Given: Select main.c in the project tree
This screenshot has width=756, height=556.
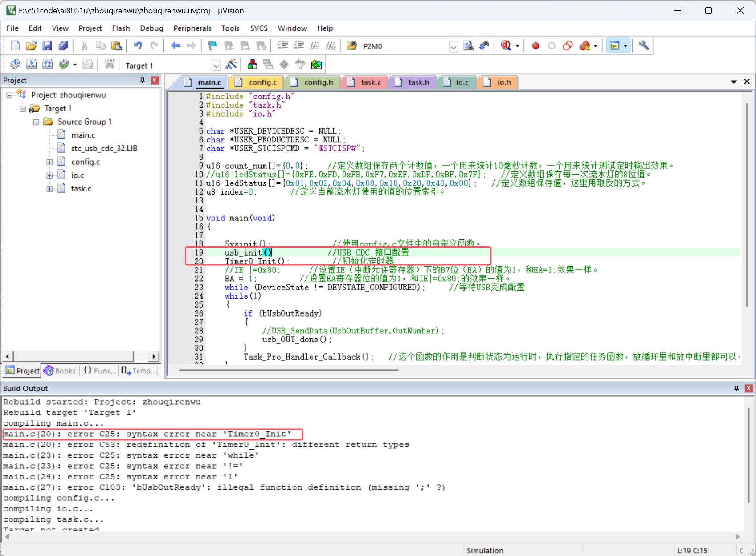Looking at the screenshot, I should point(83,135).
